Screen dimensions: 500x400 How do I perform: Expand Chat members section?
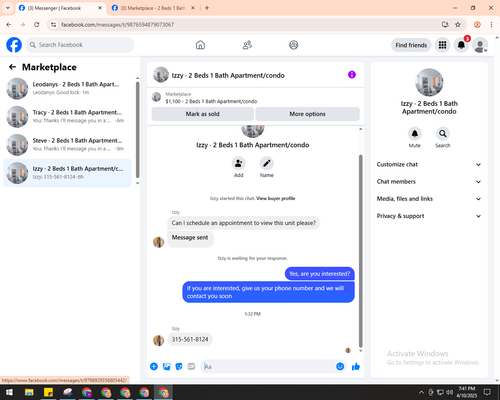[x=429, y=182]
